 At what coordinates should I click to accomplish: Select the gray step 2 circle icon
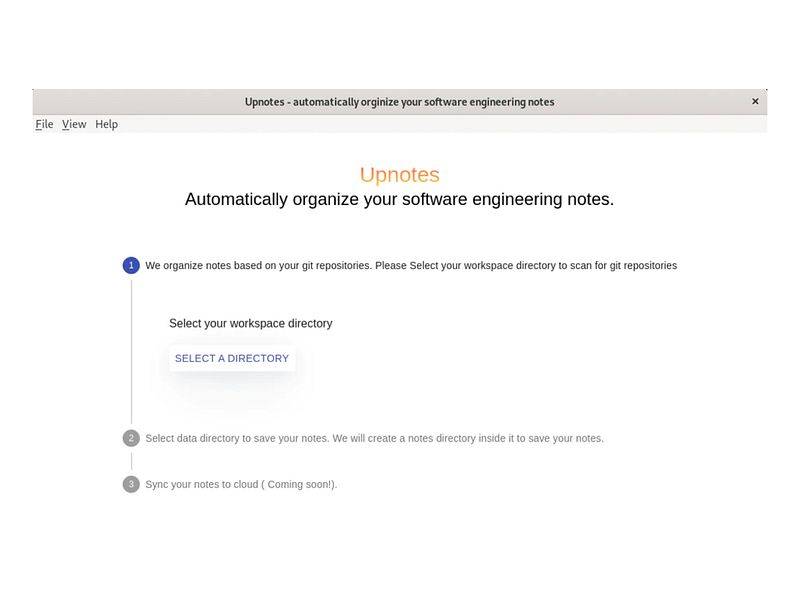[x=131, y=438]
